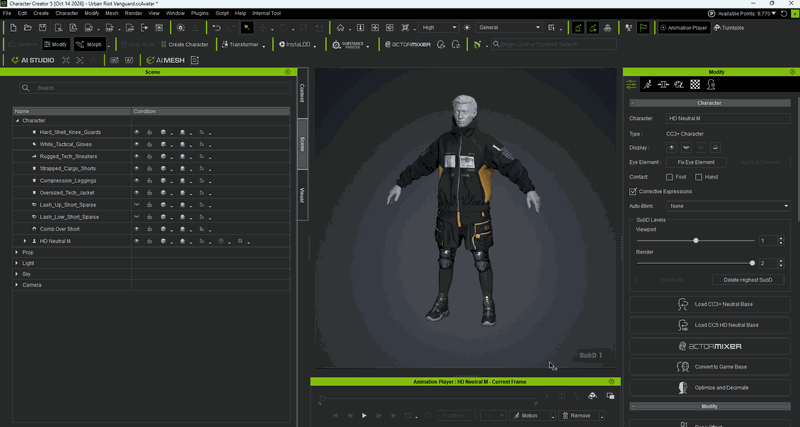Enable the Foot contact checkbox
Screen dimensions: 800x427
[669, 177]
